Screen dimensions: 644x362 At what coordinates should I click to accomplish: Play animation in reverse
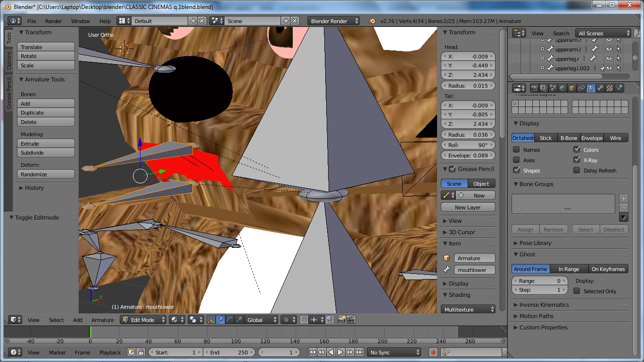(331, 353)
